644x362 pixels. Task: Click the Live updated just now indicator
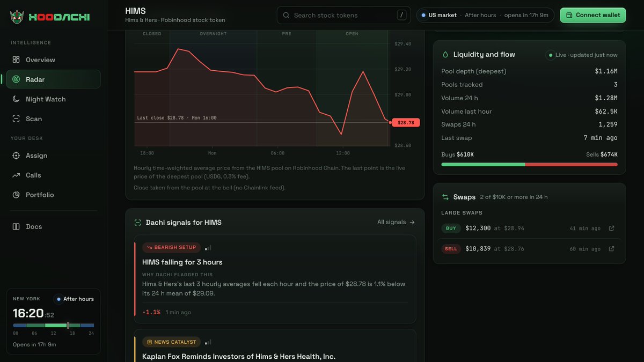(582, 55)
